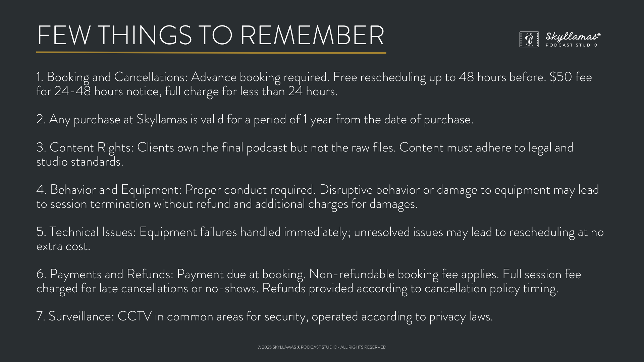
Task: Click the Content Rights paragraph
Action: (305, 155)
